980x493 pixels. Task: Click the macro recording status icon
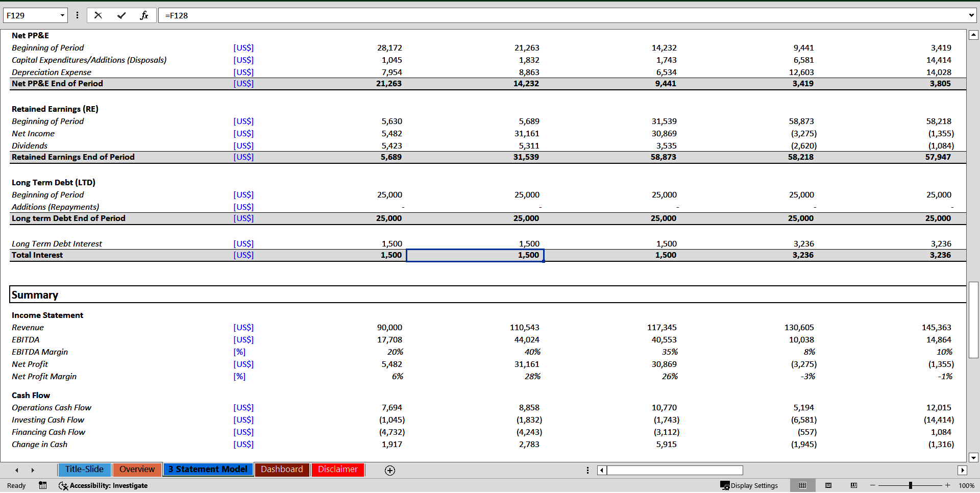(x=43, y=485)
